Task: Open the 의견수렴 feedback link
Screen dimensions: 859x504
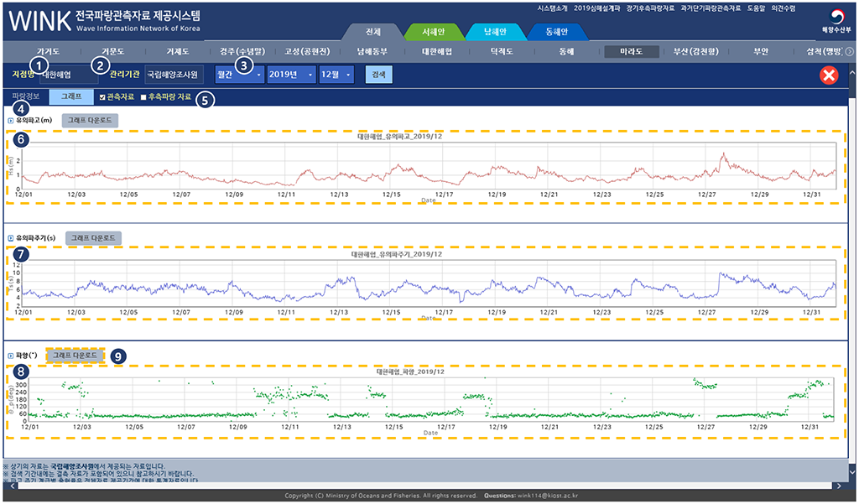Action: point(784,8)
